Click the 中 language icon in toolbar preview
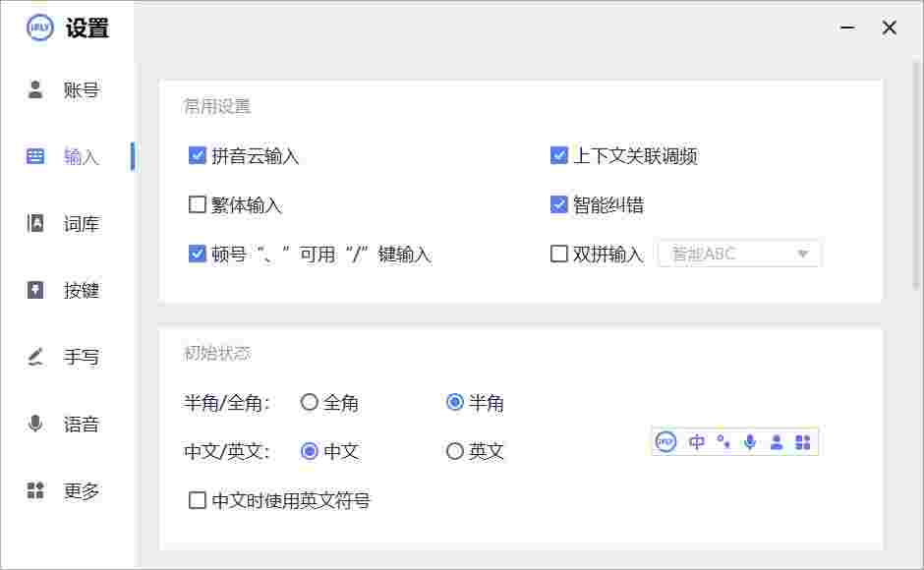 [x=697, y=441]
